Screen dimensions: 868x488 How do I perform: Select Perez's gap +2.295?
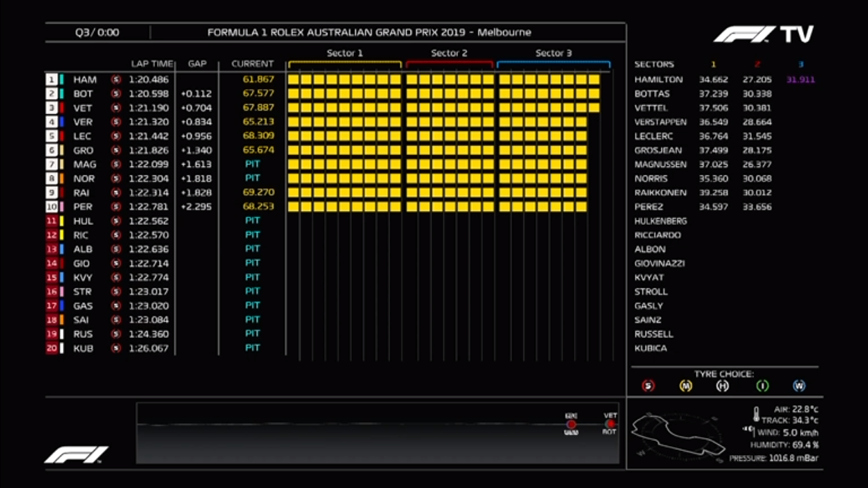pos(196,207)
